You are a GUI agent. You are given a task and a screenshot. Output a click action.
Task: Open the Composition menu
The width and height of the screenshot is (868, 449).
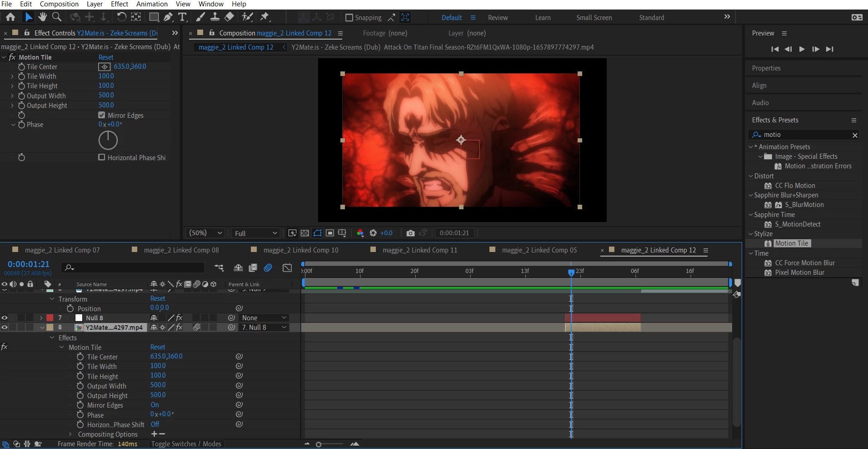coord(59,4)
